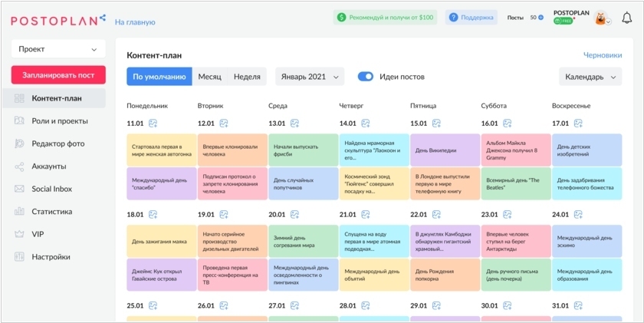Open the January 2021 month dropdown
This screenshot has height=323, width=644.
[x=310, y=77]
